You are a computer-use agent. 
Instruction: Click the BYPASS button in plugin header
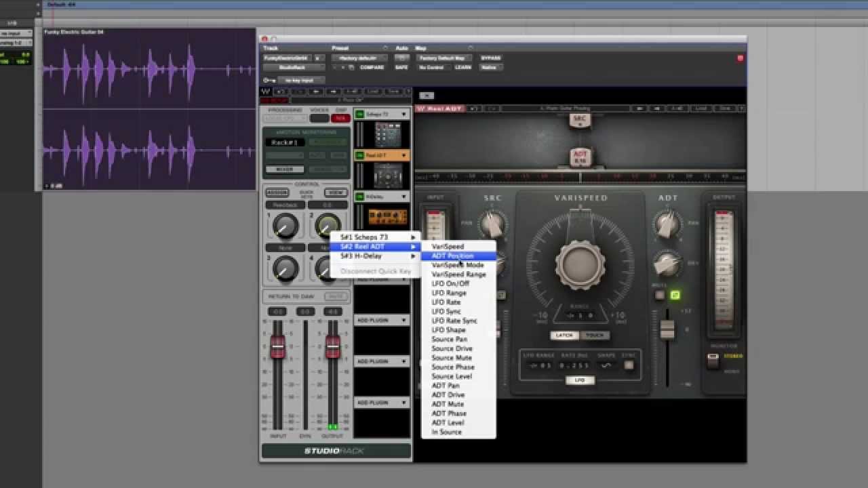click(490, 58)
